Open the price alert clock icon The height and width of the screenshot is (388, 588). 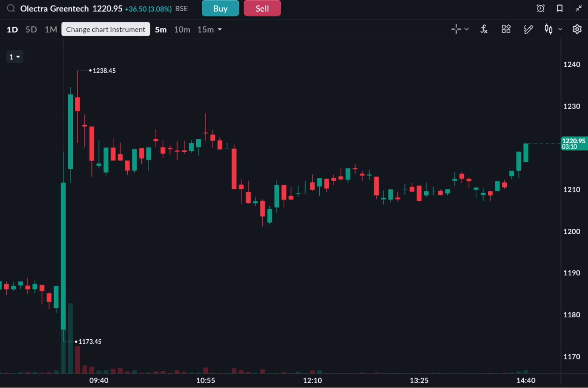click(541, 8)
